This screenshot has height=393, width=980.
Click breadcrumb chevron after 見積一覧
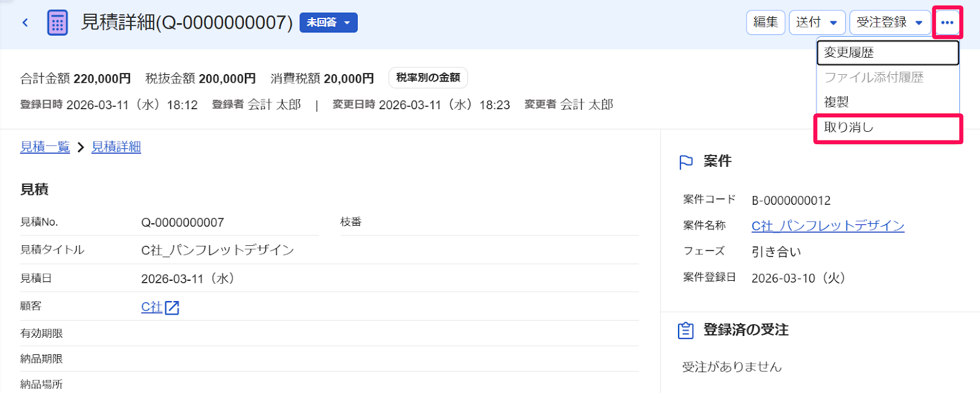[x=80, y=147]
